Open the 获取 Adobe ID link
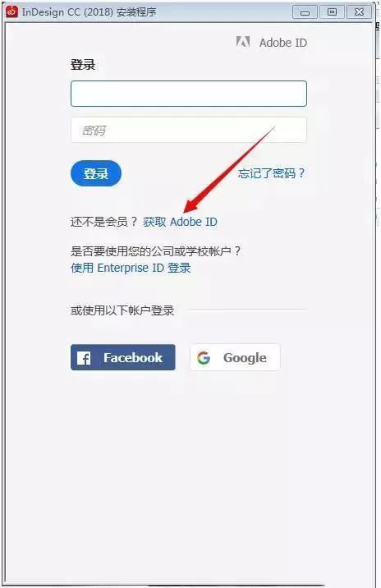Image resolution: width=381 pixels, height=588 pixels. click(180, 222)
